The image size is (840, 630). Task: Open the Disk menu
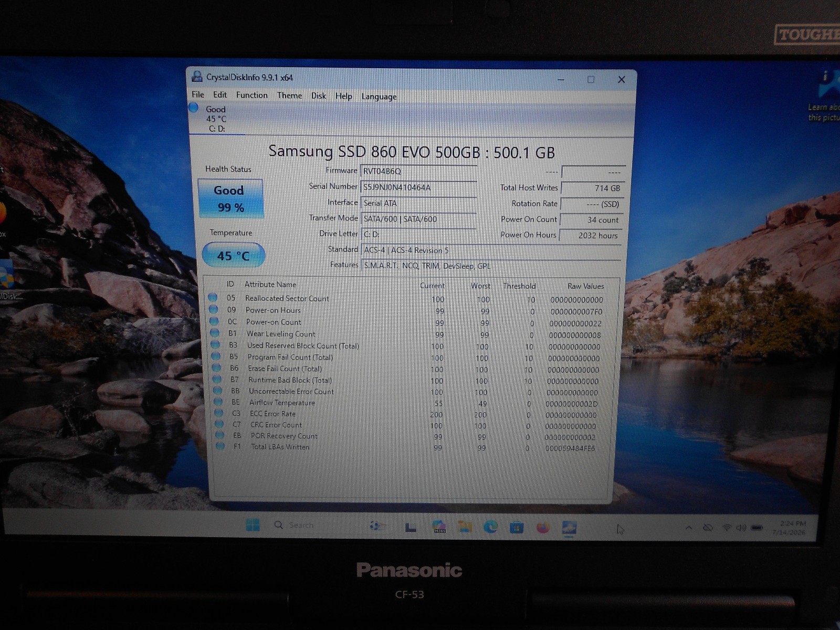(x=318, y=96)
